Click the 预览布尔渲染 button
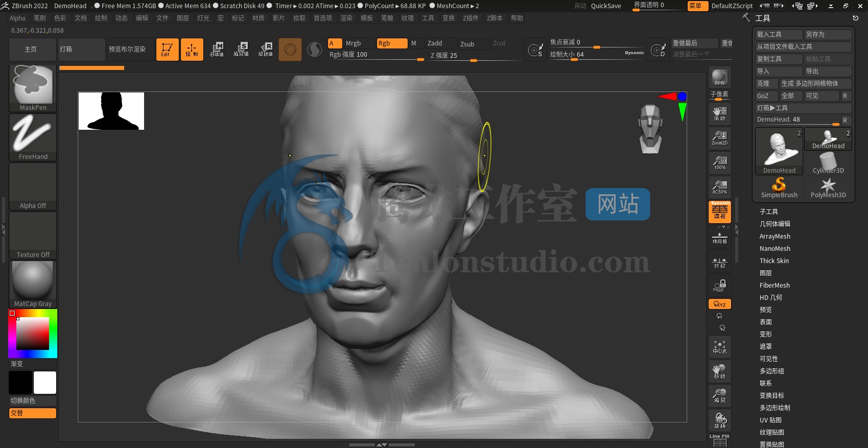Viewport: 868px width, 448px height. point(130,50)
